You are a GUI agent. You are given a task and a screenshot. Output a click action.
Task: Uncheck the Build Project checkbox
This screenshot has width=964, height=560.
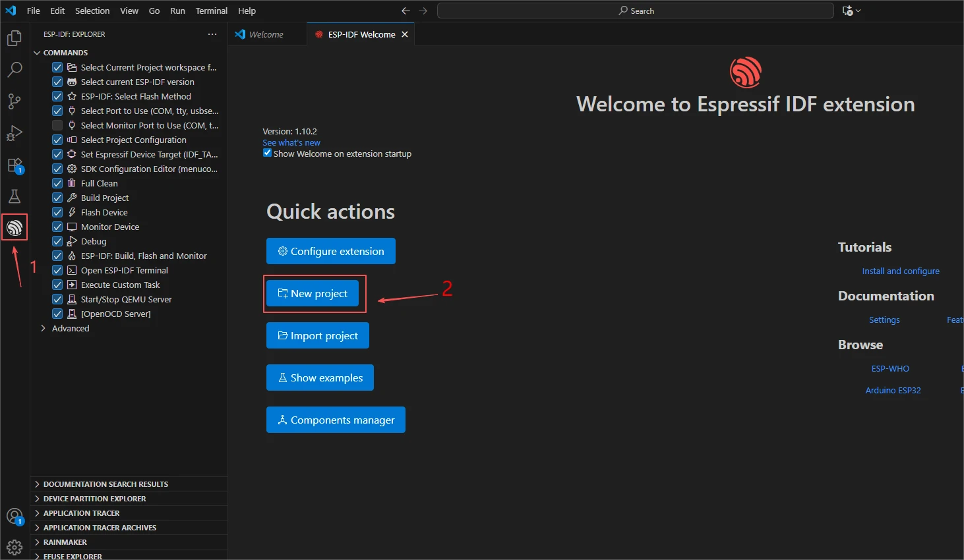[57, 198]
